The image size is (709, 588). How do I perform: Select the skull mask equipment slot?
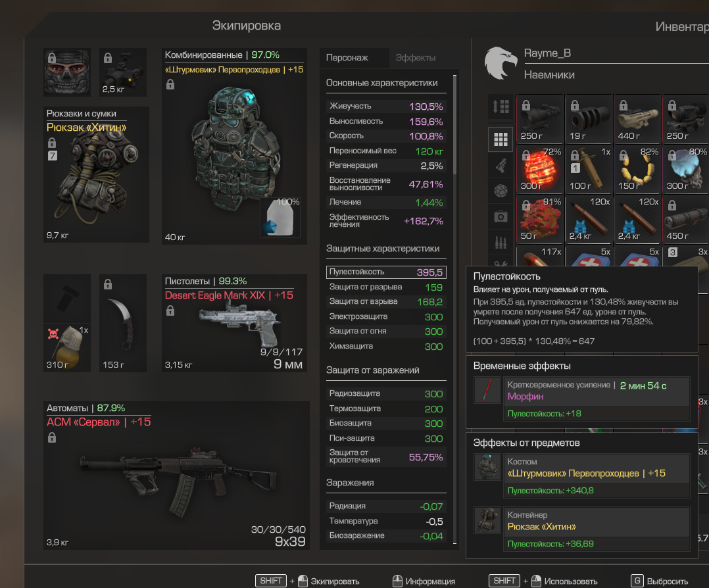click(68, 72)
